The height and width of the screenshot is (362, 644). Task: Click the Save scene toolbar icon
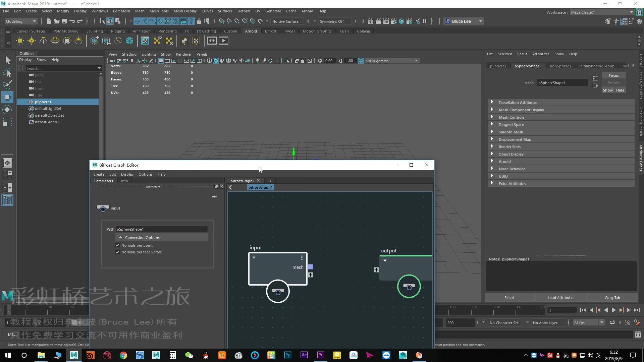[x=64, y=21]
